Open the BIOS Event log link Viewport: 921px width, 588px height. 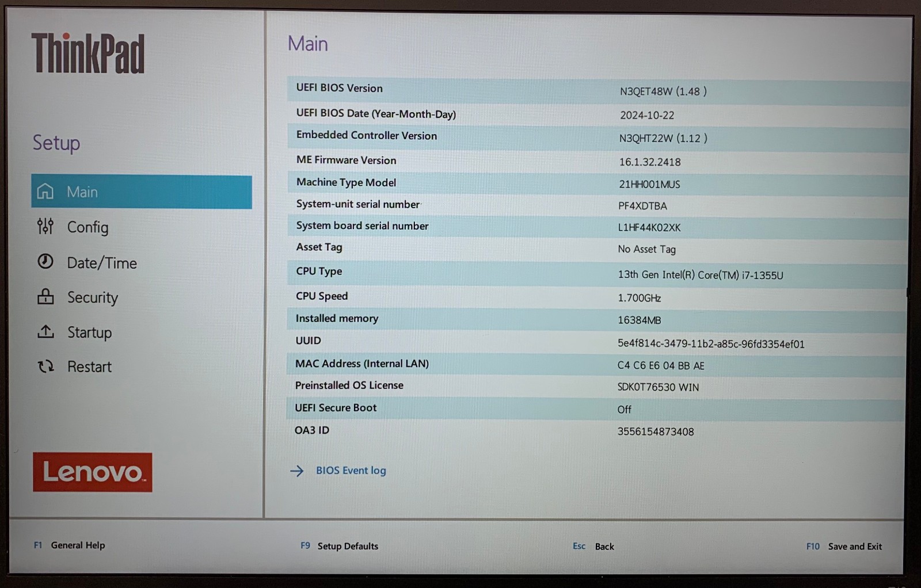351,471
